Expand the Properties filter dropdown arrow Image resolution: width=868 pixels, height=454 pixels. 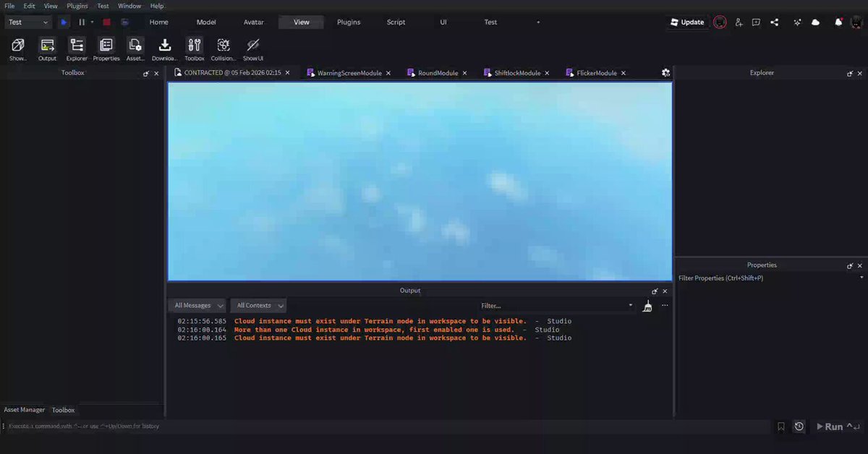click(x=861, y=278)
